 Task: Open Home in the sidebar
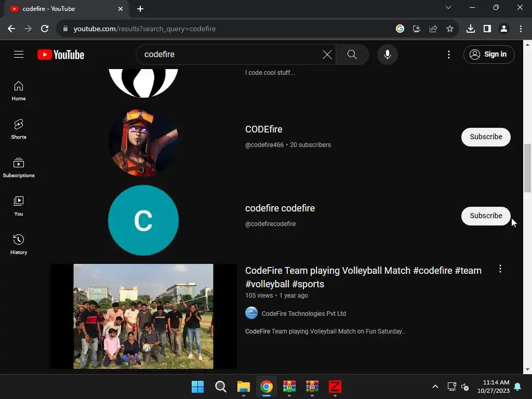19,91
